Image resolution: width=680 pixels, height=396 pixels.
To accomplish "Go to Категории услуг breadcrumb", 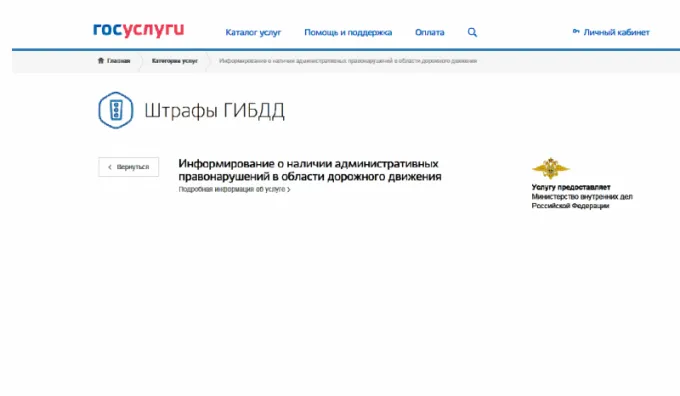I will pyautogui.click(x=175, y=61).
